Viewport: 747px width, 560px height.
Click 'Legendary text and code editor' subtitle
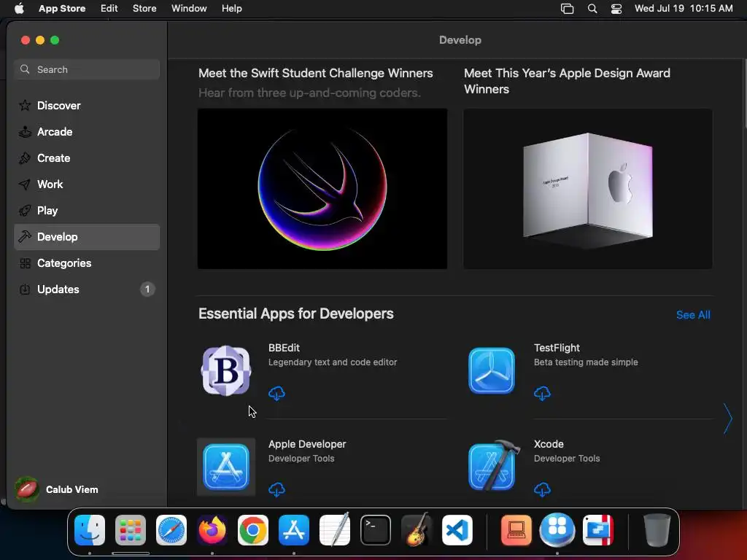tap(333, 362)
